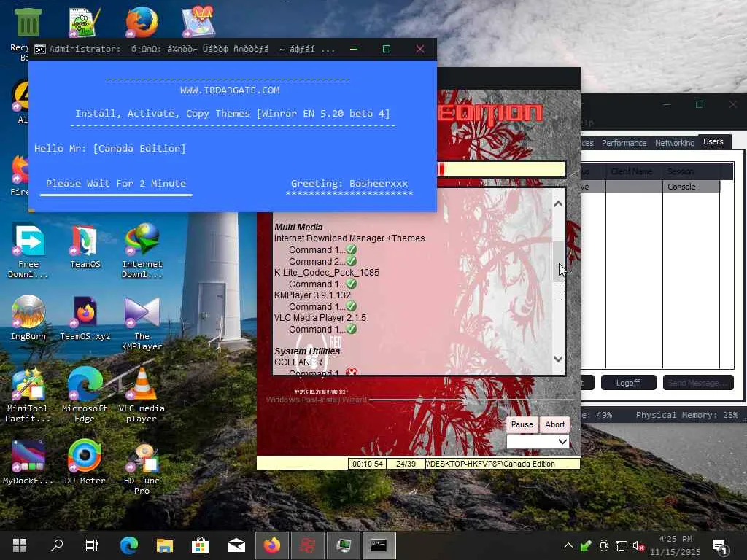The image size is (747, 560).
Task: Open the DU Meter desktop shortcut
Action: 85,462
